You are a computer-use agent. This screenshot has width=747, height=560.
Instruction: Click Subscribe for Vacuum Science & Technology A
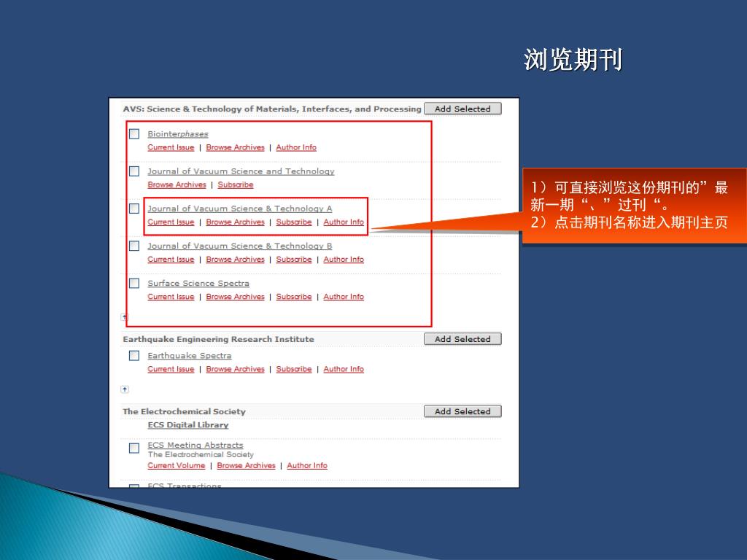294,222
